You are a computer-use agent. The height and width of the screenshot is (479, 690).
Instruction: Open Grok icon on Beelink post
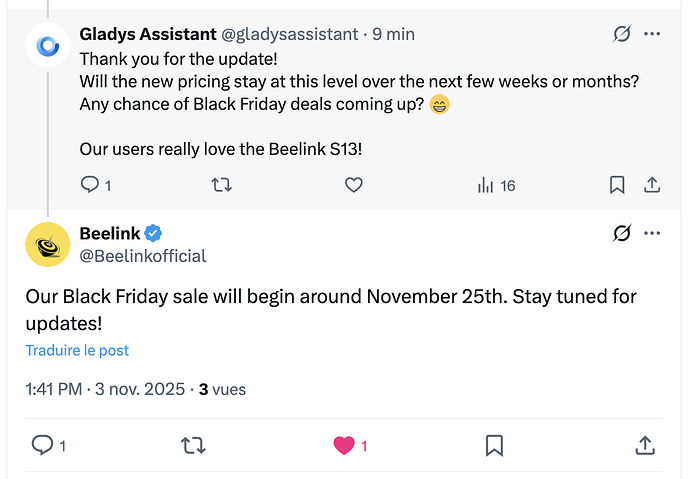(x=622, y=233)
